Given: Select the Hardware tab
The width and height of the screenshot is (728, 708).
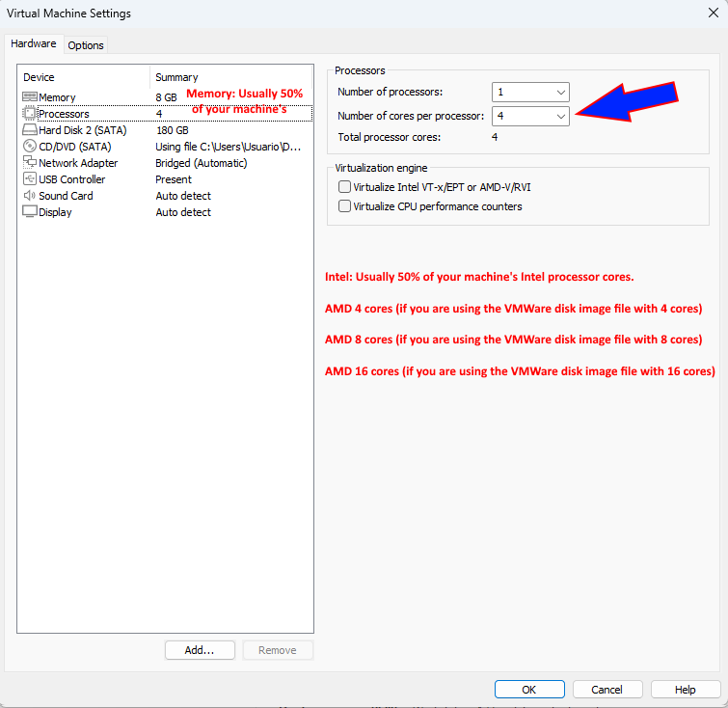Looking at the screenshot, I should coord(34,44).
